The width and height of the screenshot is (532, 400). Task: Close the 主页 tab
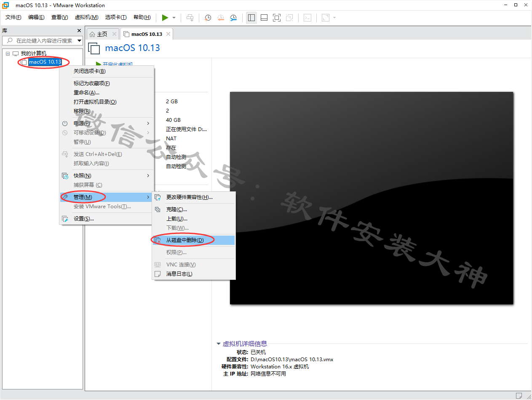click(114, 34)
